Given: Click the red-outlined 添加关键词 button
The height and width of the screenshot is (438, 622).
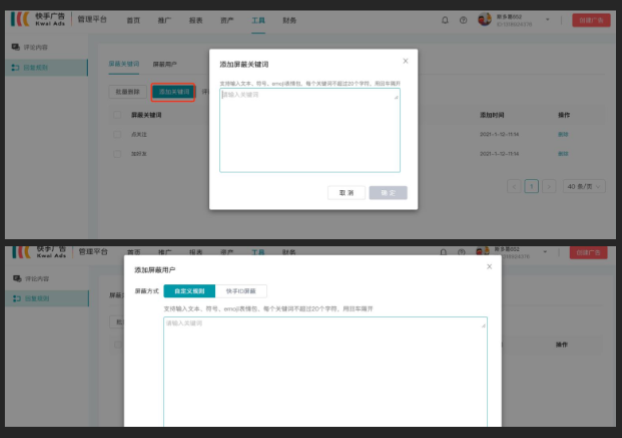Looking at the screenshot, I should tap(173, 91).
